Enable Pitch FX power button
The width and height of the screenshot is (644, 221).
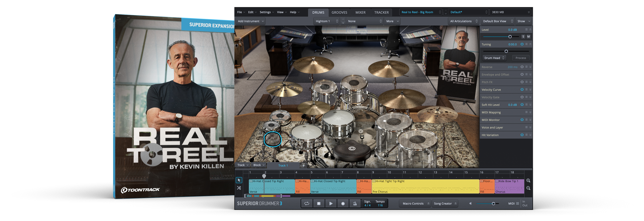pyautogui.click(x=522, y=82)
